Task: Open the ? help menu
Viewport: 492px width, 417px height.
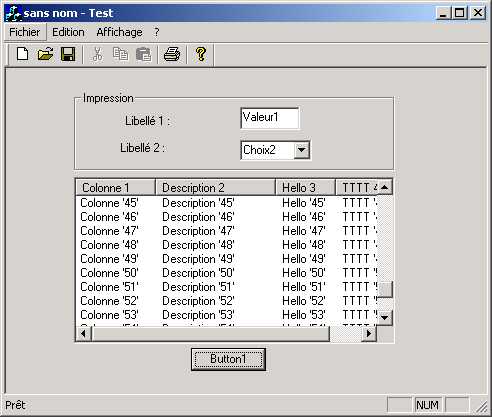Action: coord(157,32)
